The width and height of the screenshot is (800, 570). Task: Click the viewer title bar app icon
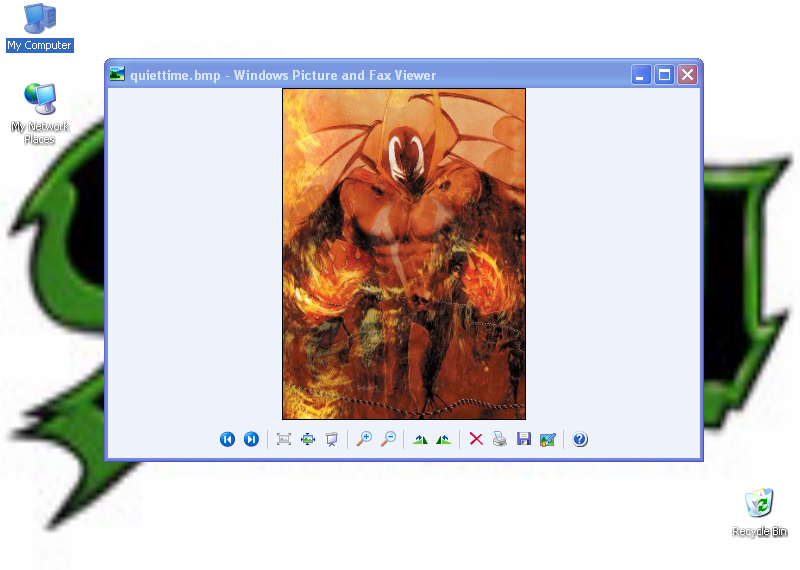(117, 74)
